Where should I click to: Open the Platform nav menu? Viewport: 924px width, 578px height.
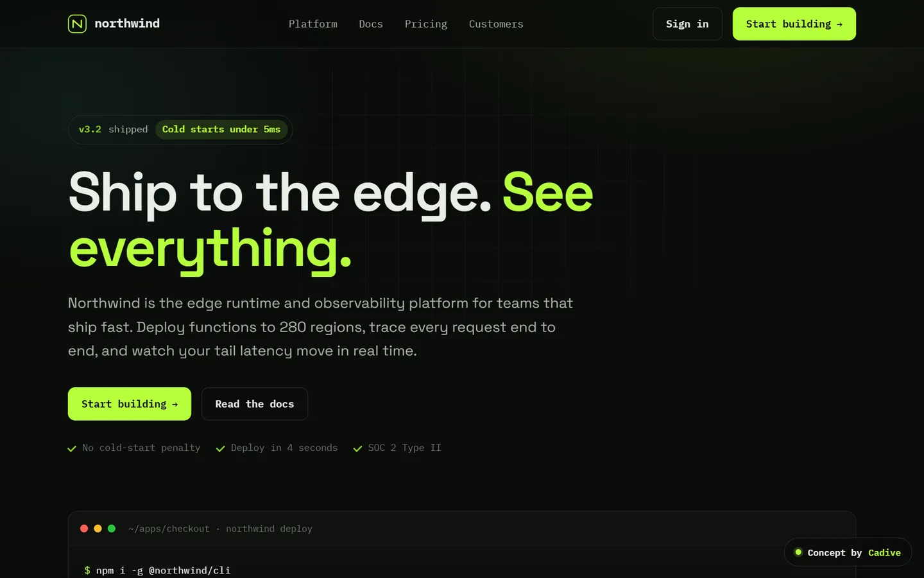pos(313,24)
